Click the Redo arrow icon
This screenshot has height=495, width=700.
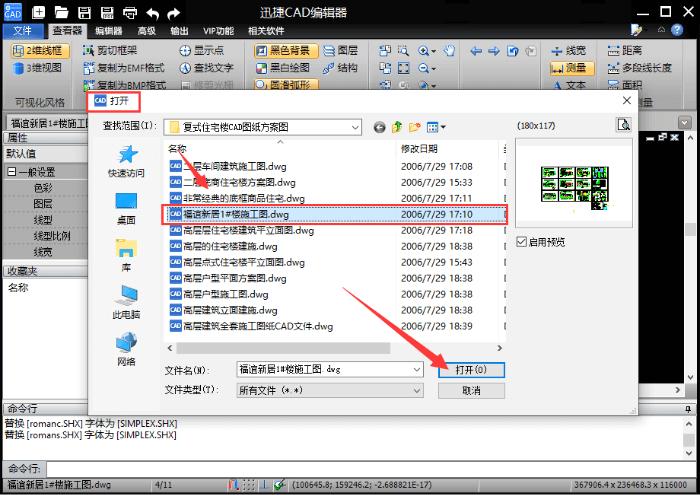point(174,13)
